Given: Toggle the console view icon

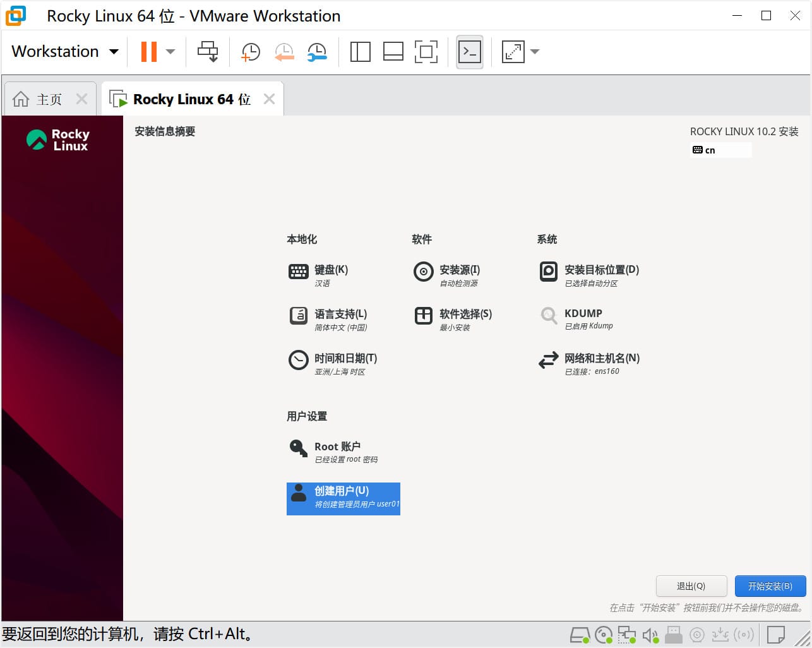Looking at the screenshot, I should pos(470,52).
